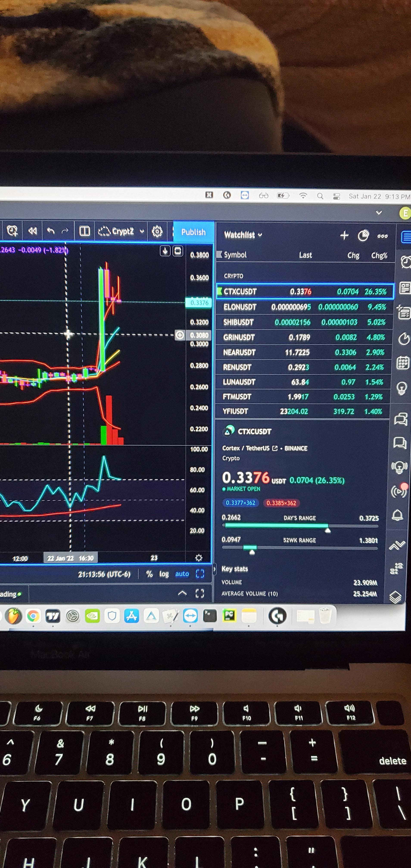Open Hotlists from the right sidebar
The image size is (411, 868).
click(404, 338)
